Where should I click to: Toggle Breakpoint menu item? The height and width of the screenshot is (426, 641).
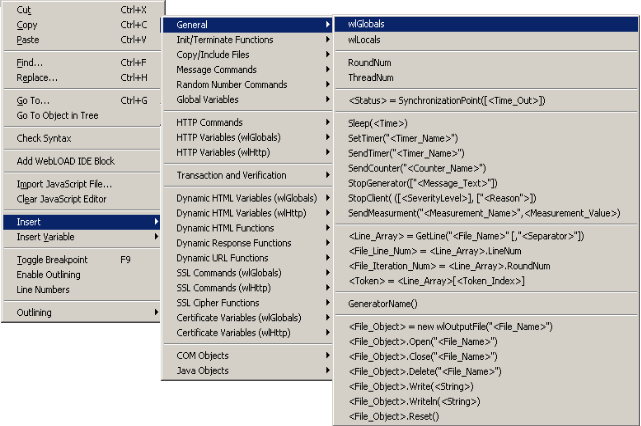[x=52, y=259]
